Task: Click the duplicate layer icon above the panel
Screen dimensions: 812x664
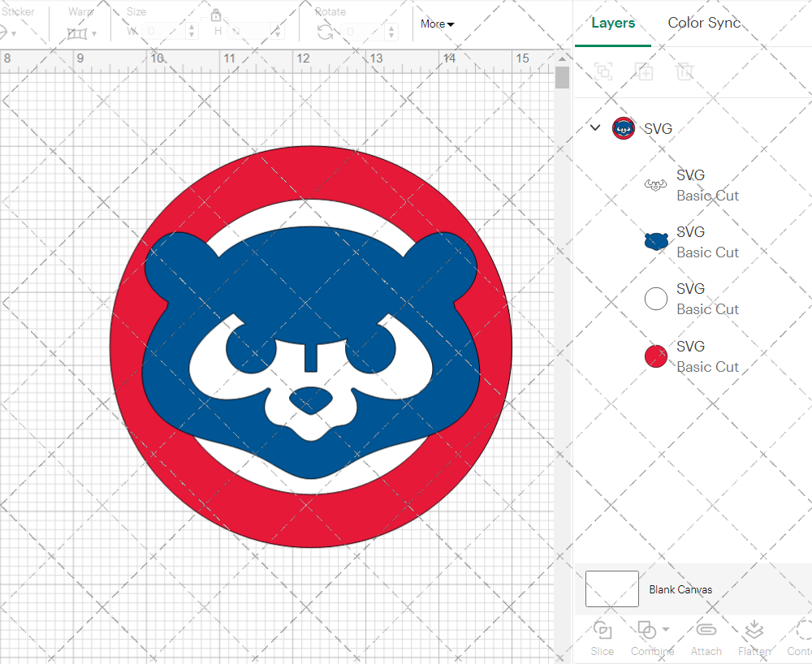Action: tap(645, 71)
